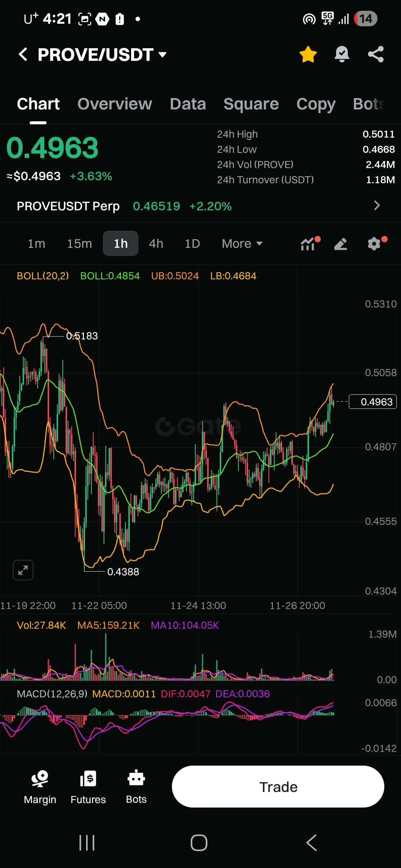Tap 24h Turnover (USDT) value 1.18M
Viewport: 401px width, 868px height.
pos(380,180)
